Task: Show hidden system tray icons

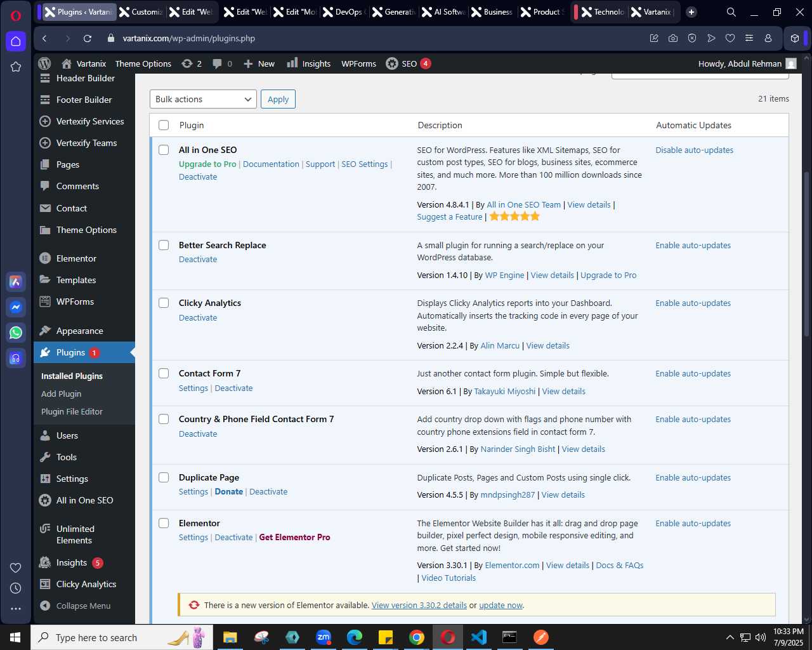Action: pos(730,637)
